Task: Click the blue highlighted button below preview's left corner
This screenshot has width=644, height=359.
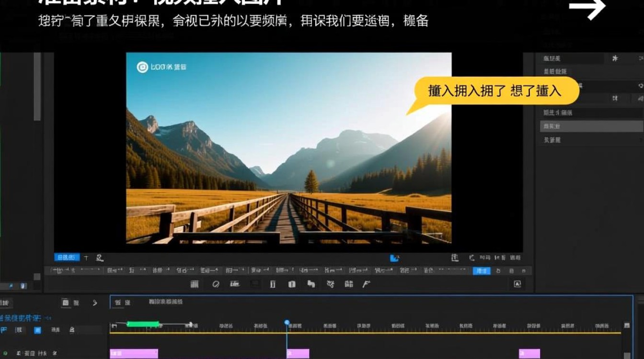Action: point(67,258)
